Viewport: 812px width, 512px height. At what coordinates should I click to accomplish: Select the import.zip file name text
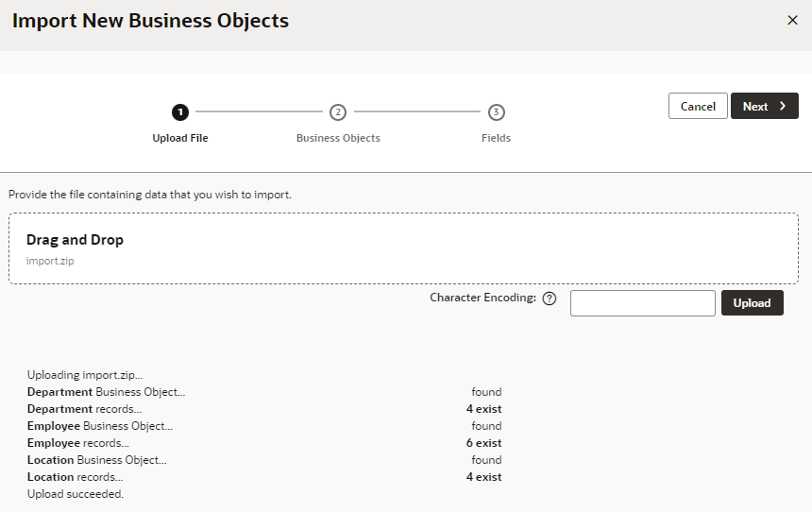(50, 261)
